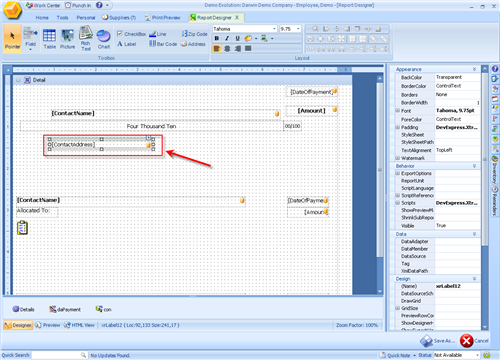500x360 pixels.
Task: Click the foreground color palette button
Action: 248,38
